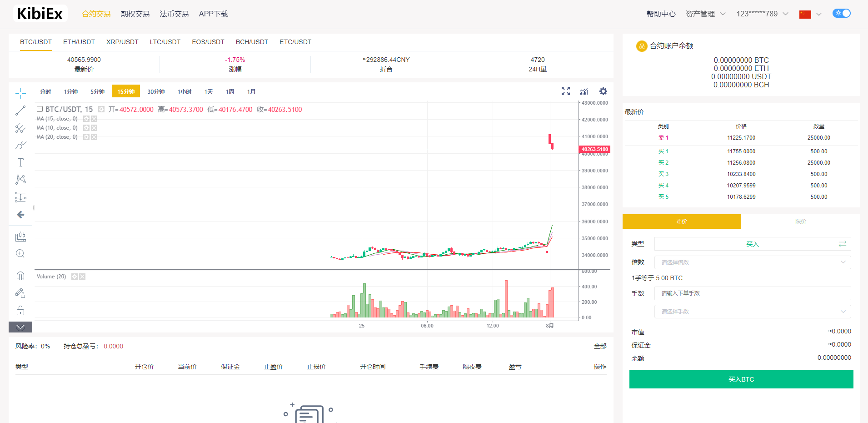The image size is (868, 423).
Task: Click the 请输入下单手数 input field
Action: tap(752, 293)
